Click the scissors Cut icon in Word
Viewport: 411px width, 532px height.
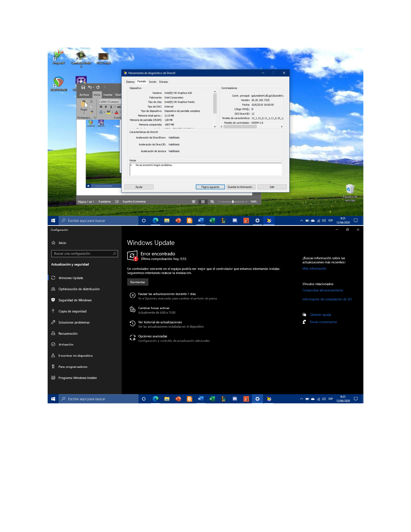click(x=91, y=102)
